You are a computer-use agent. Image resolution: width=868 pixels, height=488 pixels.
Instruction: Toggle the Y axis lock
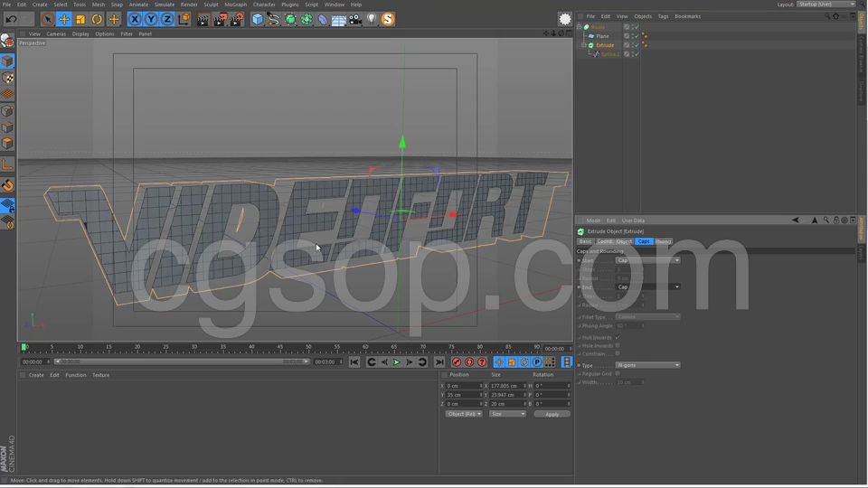151,19
